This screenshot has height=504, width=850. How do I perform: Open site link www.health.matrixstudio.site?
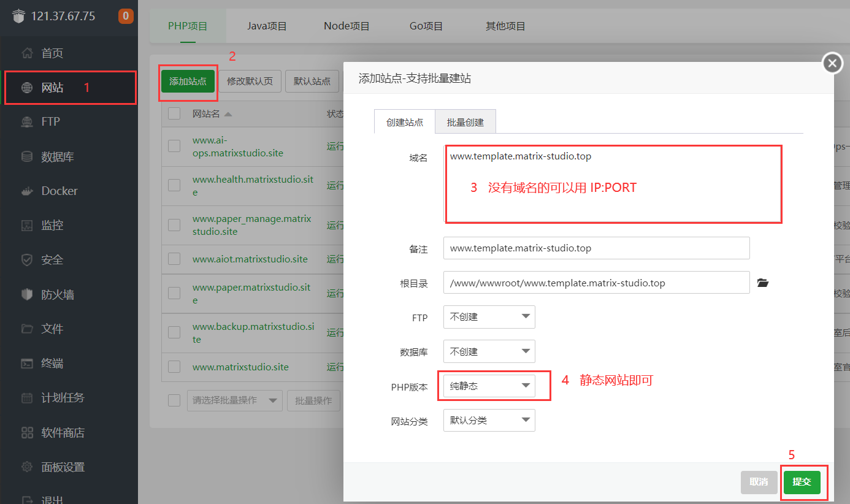tap(253, 186)
